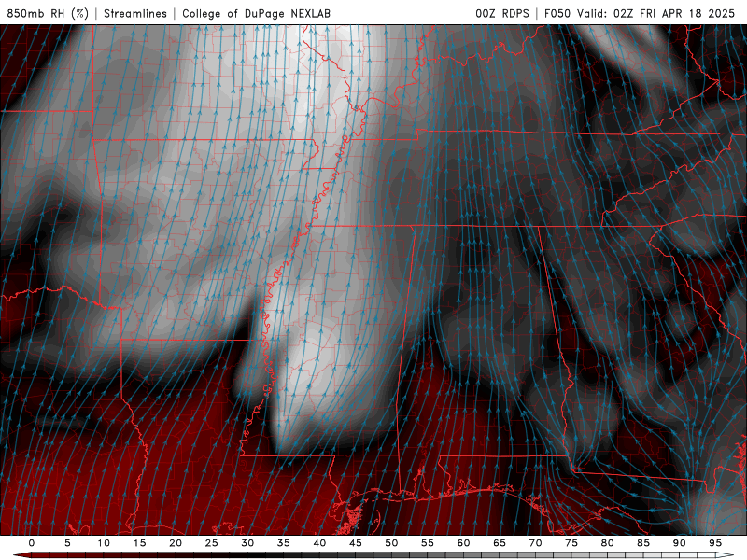
Task: Click the 15 label on the color scale
Action: click(139, 543)
